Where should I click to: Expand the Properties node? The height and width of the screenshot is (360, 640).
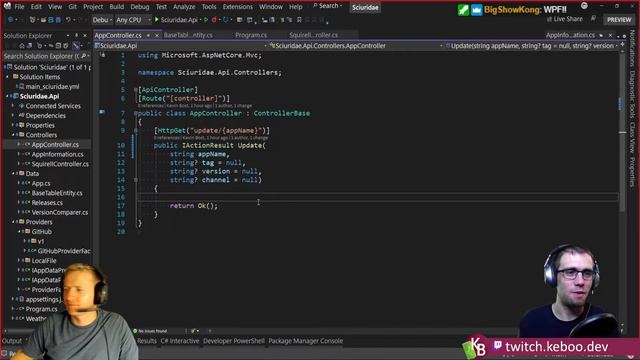click(x=13, y=125)
